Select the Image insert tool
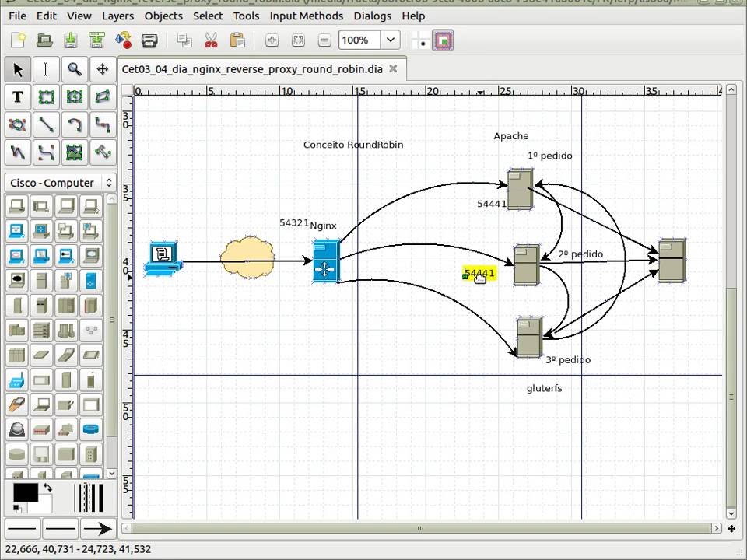Image resolution: width=747 pixels, height=560 pixels. point(75,152)
